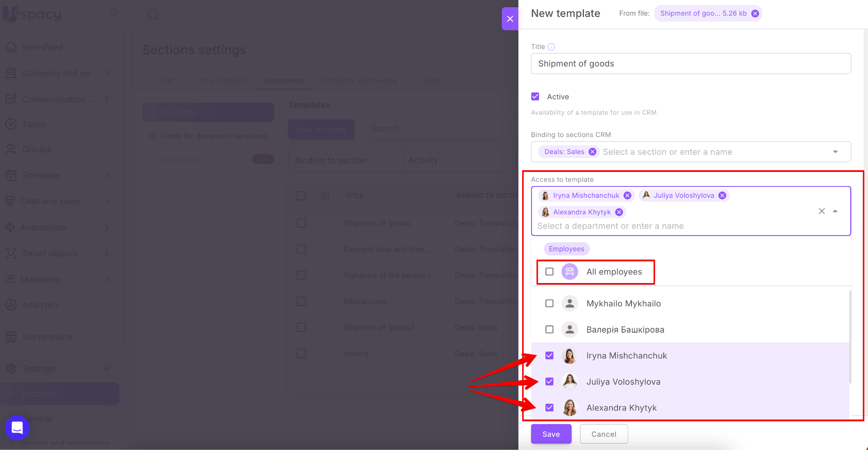The image size is (868, 450).
Task: Select the Employees tab chip
Action: [566, 249]
